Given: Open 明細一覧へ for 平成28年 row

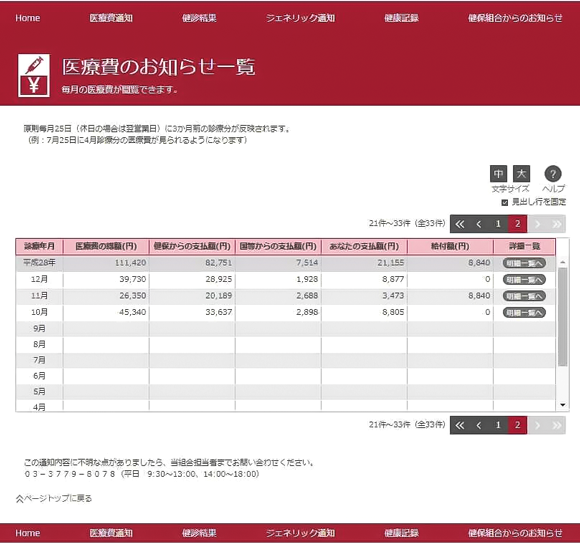Looking at the screenshot, I should tap(524, 263).
